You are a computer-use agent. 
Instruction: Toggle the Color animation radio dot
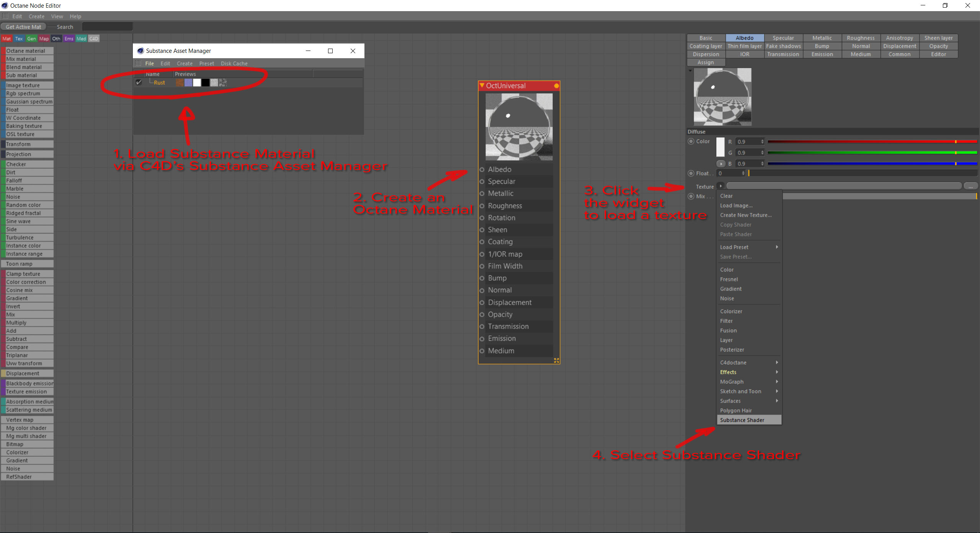(691, 141)
